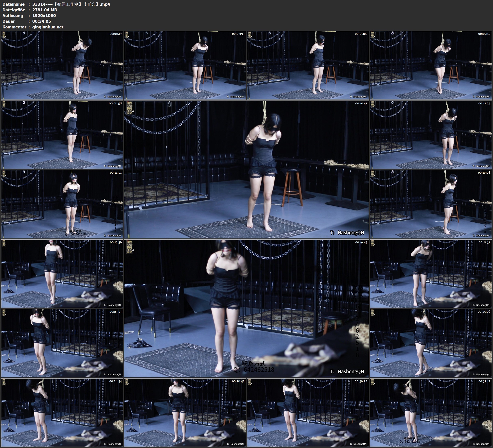
Task: Select the frame at 00:03:35
Action: point(185,65)
